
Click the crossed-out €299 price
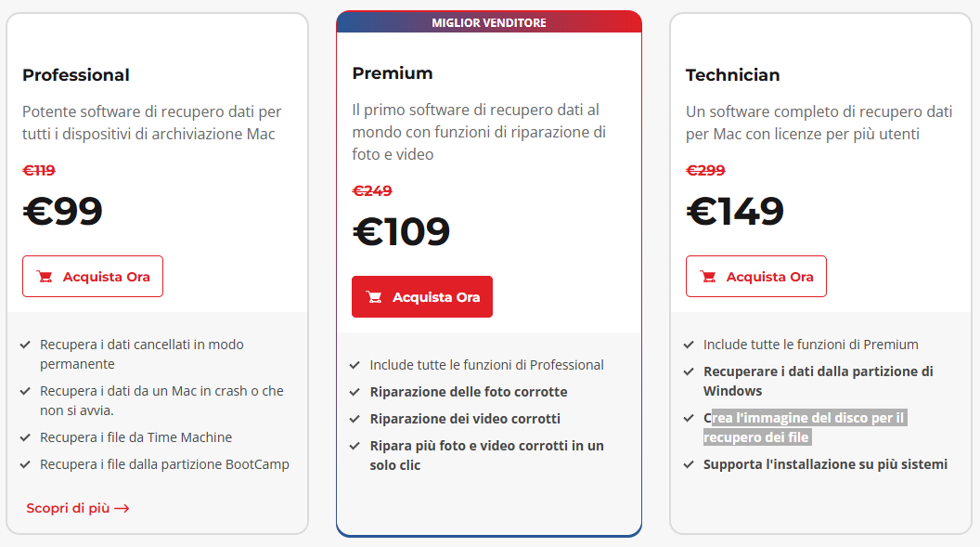coord(705,171)
